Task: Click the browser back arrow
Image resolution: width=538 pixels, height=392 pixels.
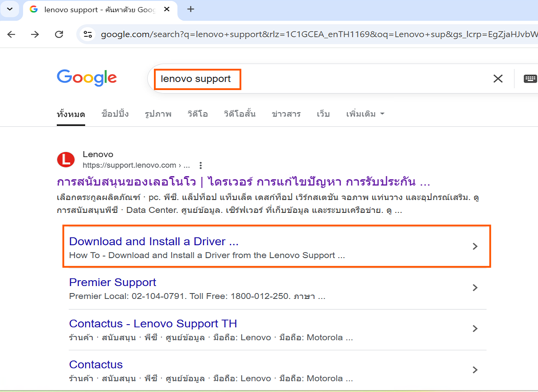Action: point(12,34)
